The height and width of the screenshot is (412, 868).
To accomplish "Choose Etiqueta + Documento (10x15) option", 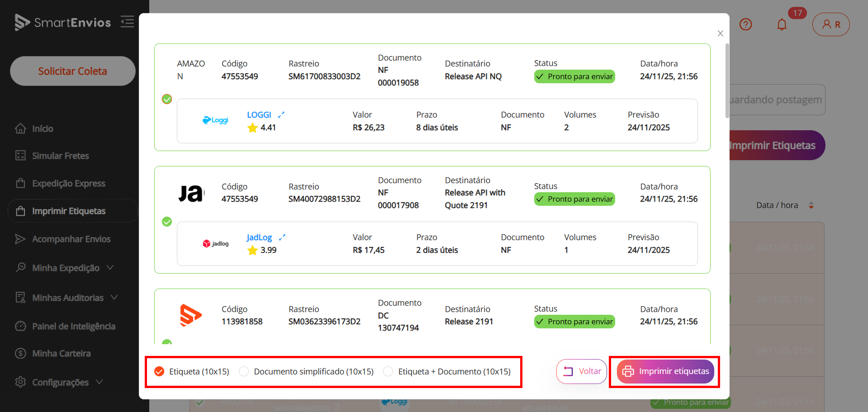I will click(x=388, y=371).
